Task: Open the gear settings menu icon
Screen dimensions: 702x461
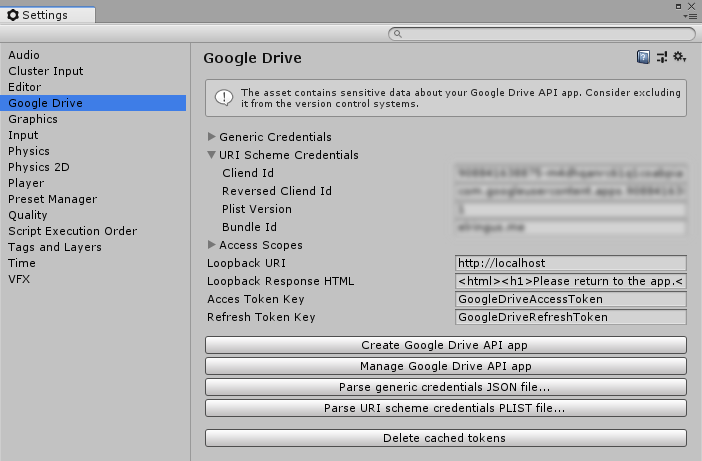Action: [x=680, y=57]
